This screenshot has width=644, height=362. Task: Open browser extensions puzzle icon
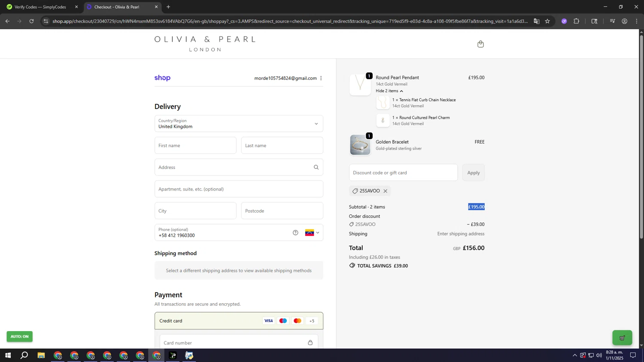[577, 21]
